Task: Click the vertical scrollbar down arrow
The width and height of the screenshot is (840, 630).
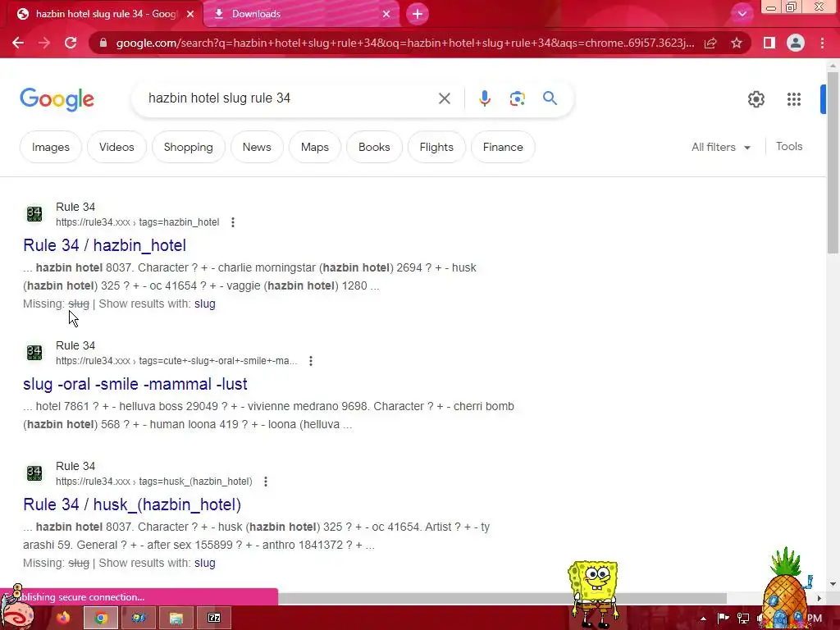Action: tap(832, 584)
